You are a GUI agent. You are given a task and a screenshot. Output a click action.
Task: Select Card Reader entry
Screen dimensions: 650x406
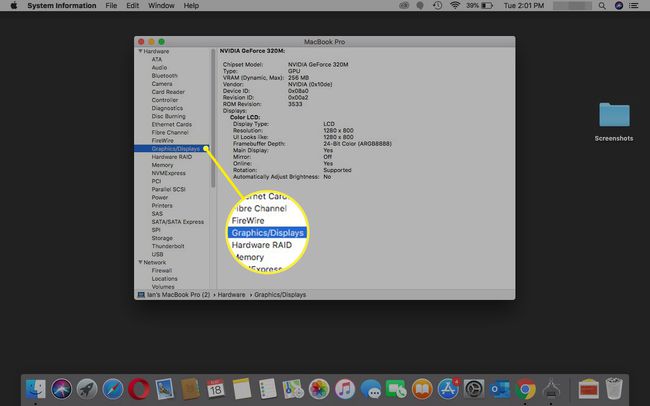[x=168, y=92]
